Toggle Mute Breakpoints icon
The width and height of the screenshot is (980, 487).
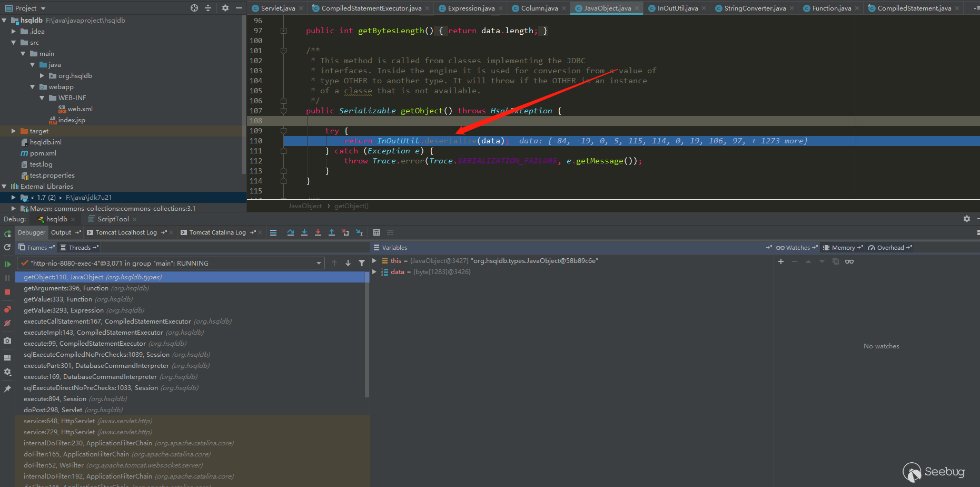pyautogui.click(x=7, y=323)
